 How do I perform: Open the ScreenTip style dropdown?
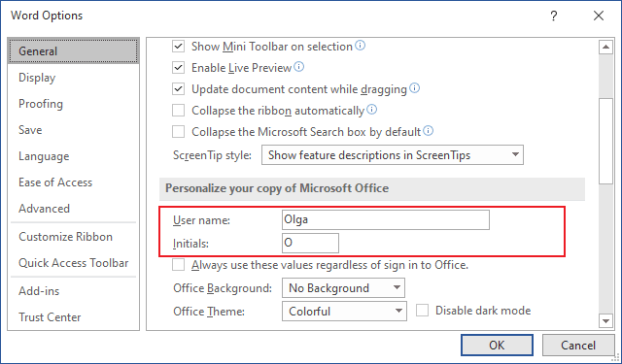(x=393, y=155)
